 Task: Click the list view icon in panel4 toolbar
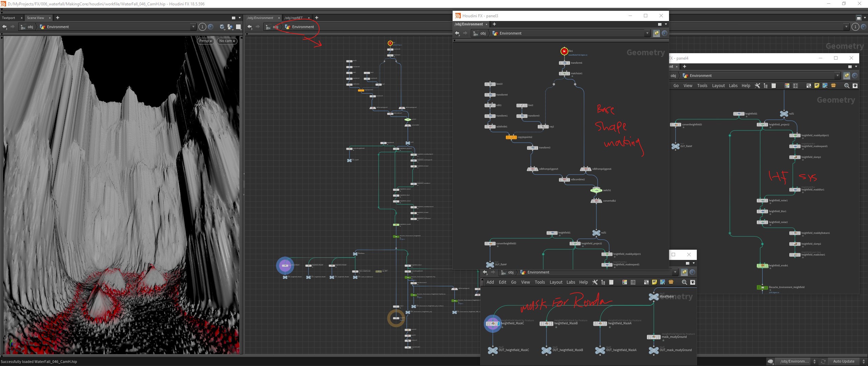point(774,86)
